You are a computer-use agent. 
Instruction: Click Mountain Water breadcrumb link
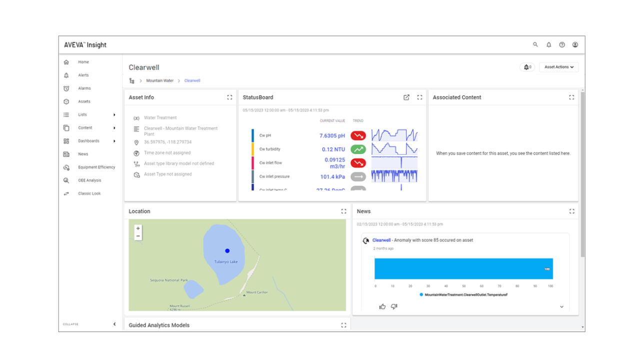pyautogui.click(x=160, y=81)
